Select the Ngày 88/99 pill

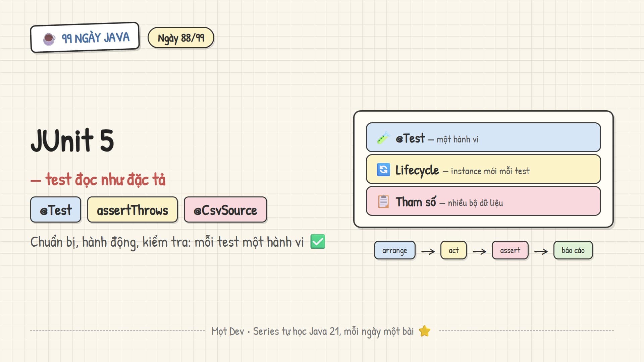tap(181, 38)
